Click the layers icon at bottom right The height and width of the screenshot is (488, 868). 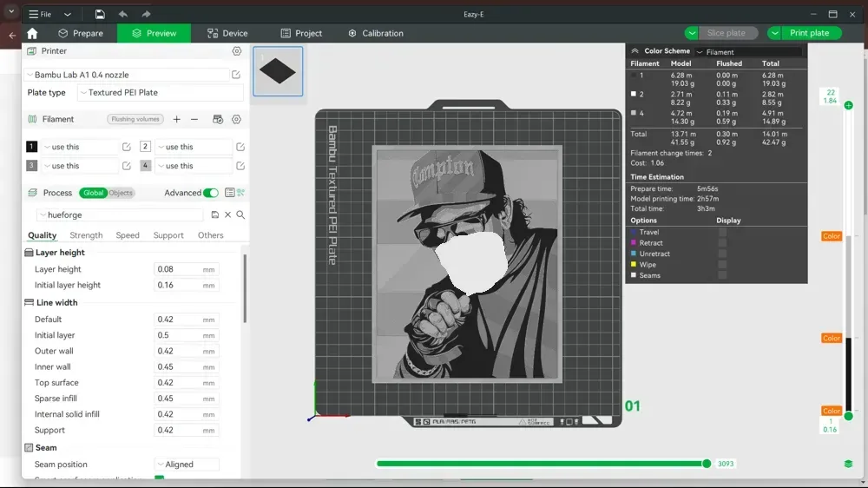click(848, 464)
